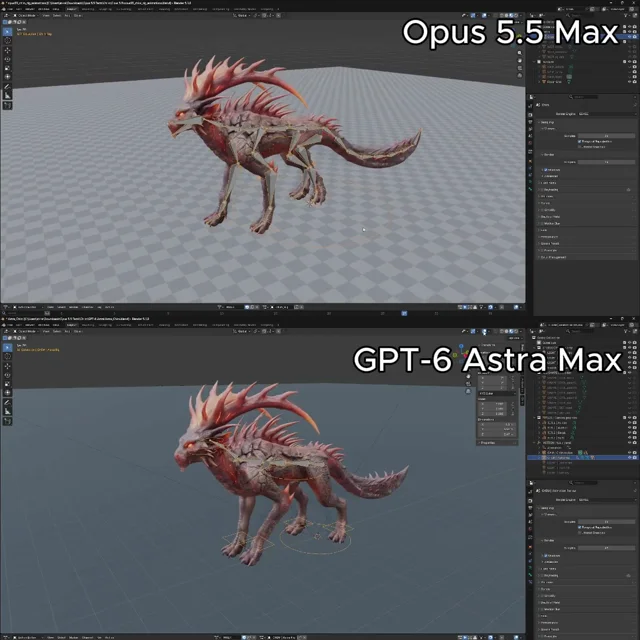Open Global transform orientation dropdown in top window
The height and width of the screenshot is (640, 640).
(242, 16)
